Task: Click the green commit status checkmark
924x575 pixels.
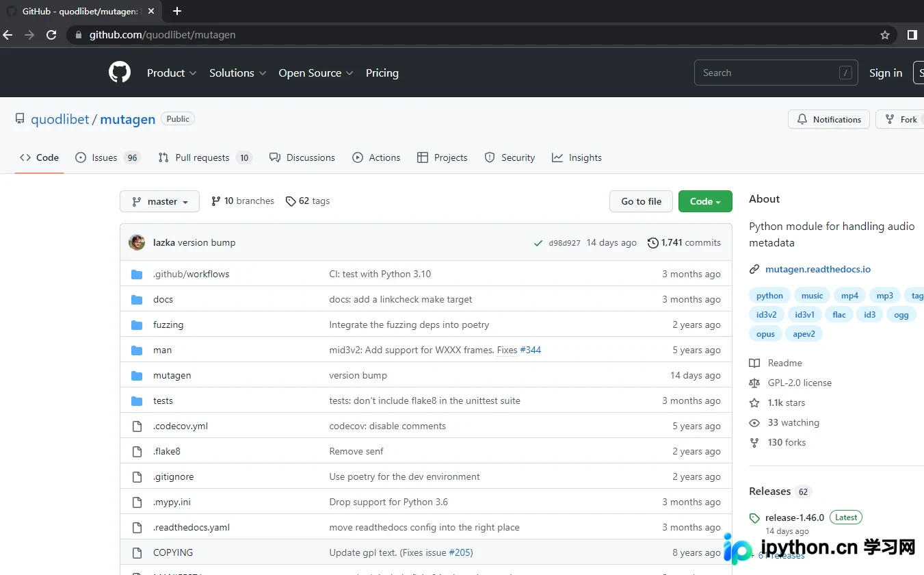Action: pos(539,243)
